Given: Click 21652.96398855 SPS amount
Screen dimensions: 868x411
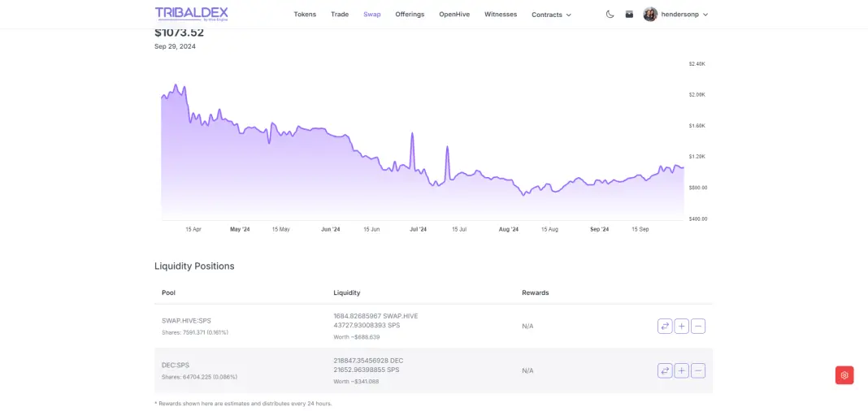Looking at the screenshot, I should 367,370.
